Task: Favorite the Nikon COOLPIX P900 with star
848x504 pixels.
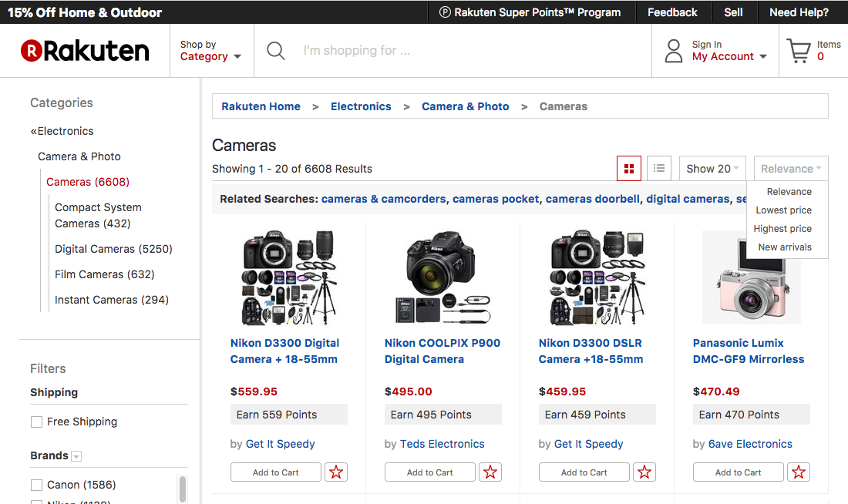Action: pos(490,472)
